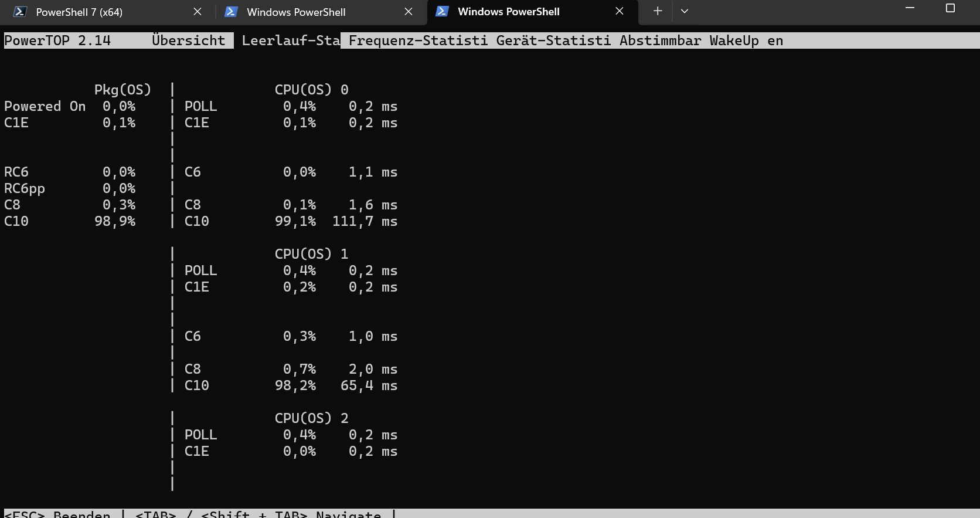Image resolution: width=980 pixels, height=518 pixels.
Task: Click the second Windows PowerShell tab icon
Action: click(x=231, y=12)
